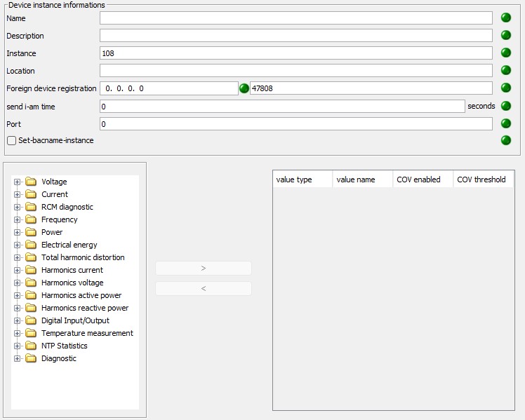Click the COV enabled column header
The width and height of the screenshot is (525, 420).
[x=418, y=179]
